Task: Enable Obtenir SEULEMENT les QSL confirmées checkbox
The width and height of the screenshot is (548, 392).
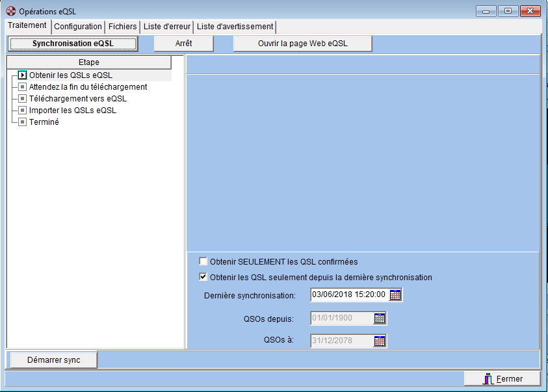Action: (x=203, y=262)
